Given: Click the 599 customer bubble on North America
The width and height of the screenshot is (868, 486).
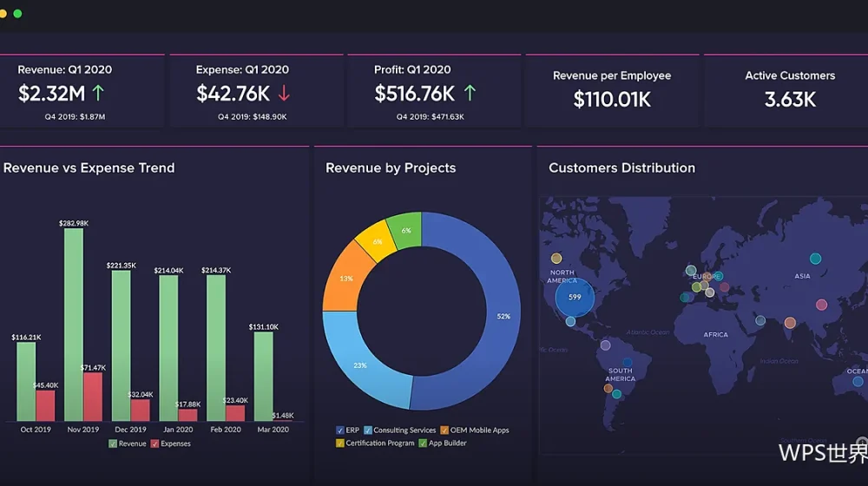Looking at the screenshot, I should click(575, 298).
